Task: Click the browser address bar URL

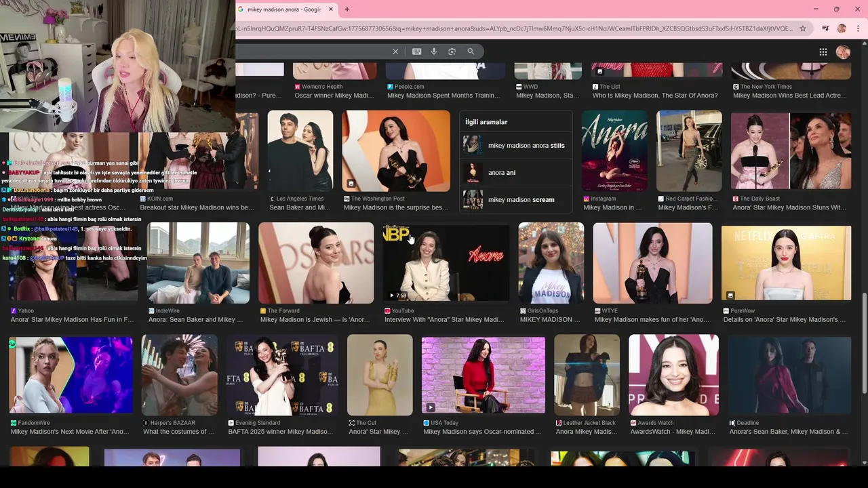Action: click(x=514, y=28)
